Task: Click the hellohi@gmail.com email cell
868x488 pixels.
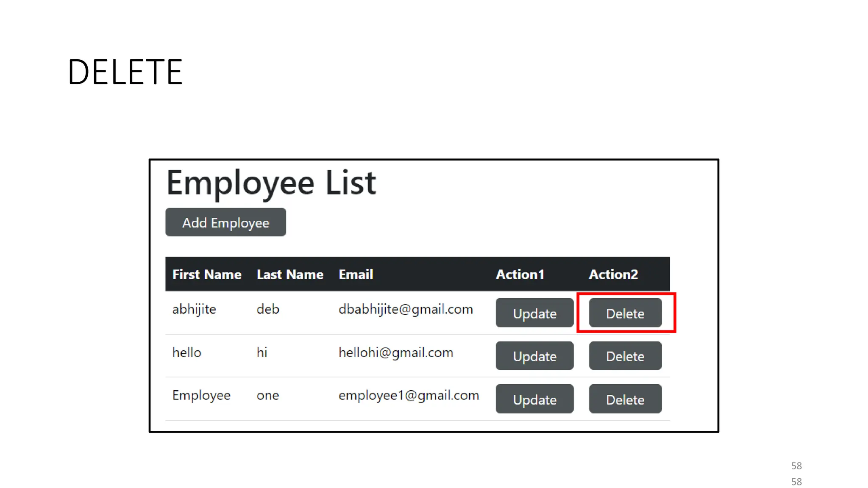Action: pos(396,352)
